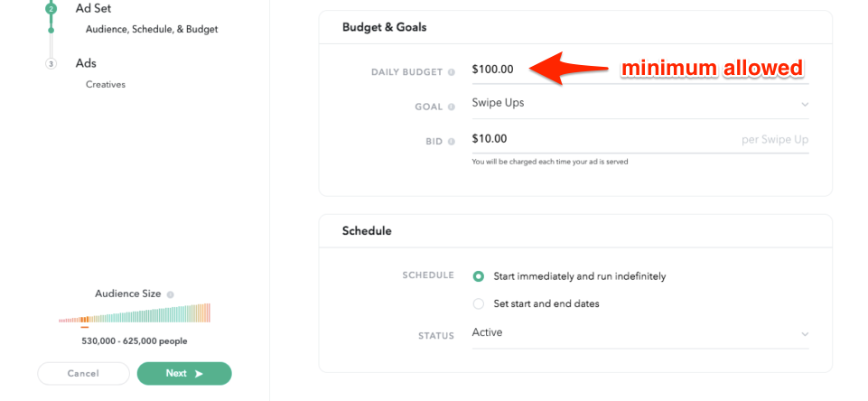Click the Daily Budget info icon

pos(452,72)
